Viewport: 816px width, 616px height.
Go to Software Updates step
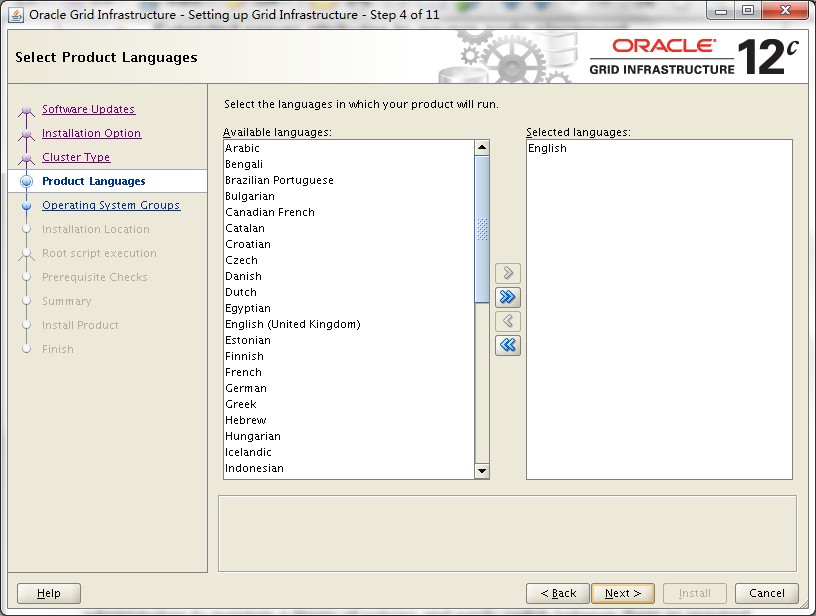tap(88, 109)
